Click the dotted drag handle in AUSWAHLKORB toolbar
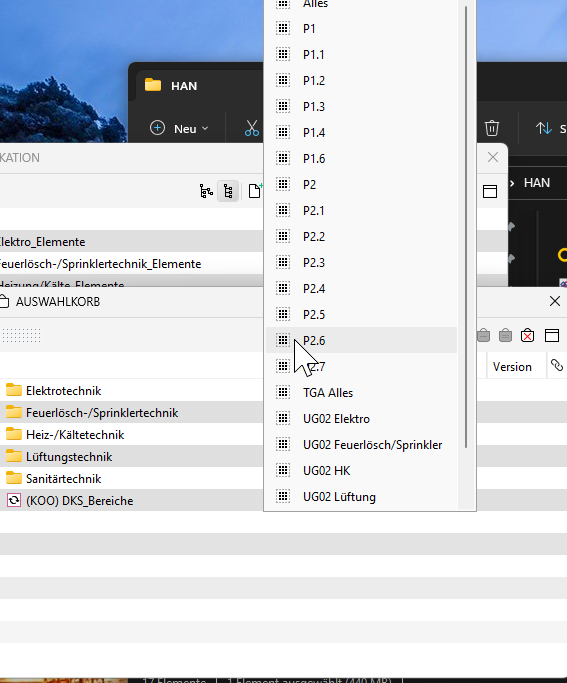This screenshot has width=567, height=683. (x=21, y=335)
